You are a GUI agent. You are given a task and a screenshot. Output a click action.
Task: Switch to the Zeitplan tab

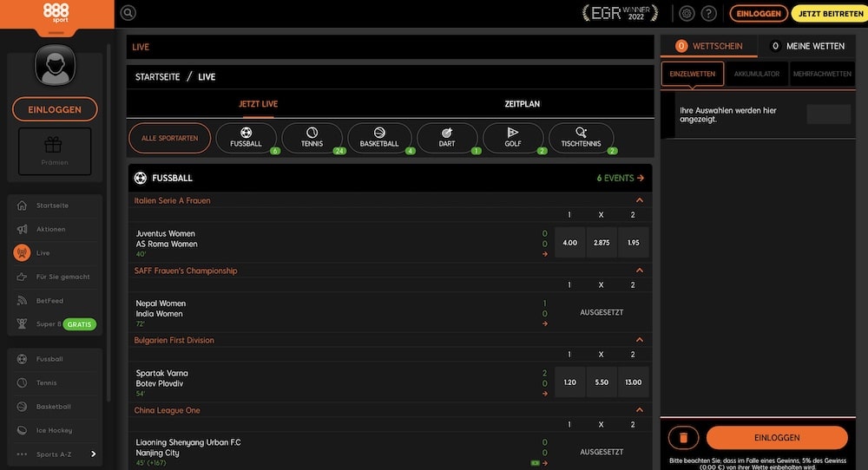point(522,104)
